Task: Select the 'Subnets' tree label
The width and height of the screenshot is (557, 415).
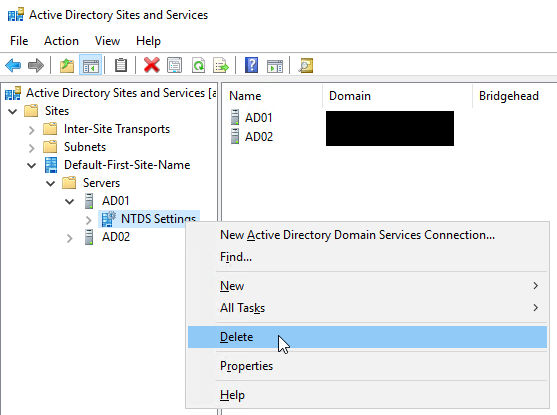Action: click(85, 147)
